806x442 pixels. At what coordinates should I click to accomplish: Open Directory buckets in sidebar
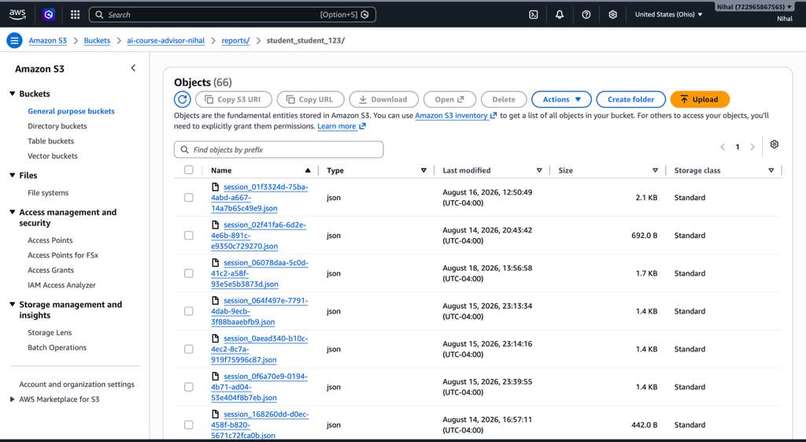[57, 126]
